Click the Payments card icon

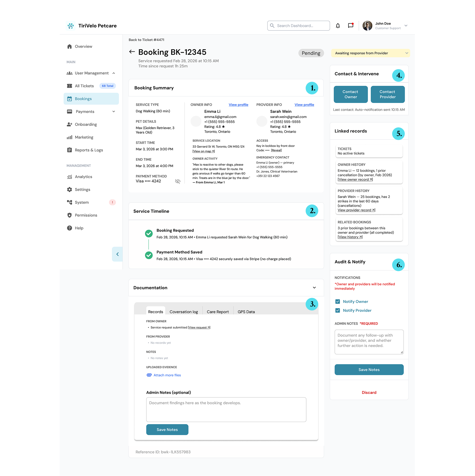tap(69, 112)
